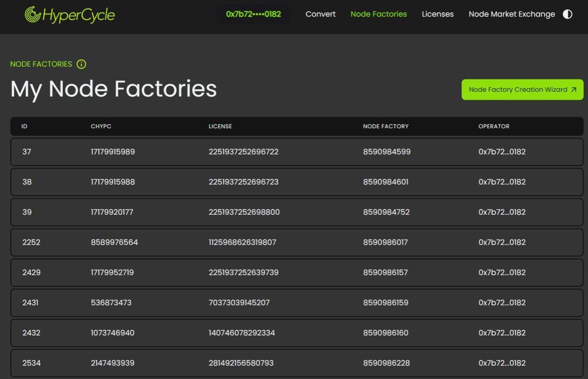Click node factory 8590984752

click(386, 212)
